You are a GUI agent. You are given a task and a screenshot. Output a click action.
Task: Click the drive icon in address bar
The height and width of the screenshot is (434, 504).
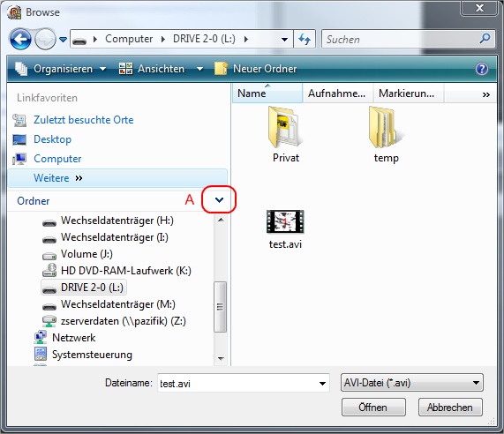pyautogui.click(x=79, y=40)
